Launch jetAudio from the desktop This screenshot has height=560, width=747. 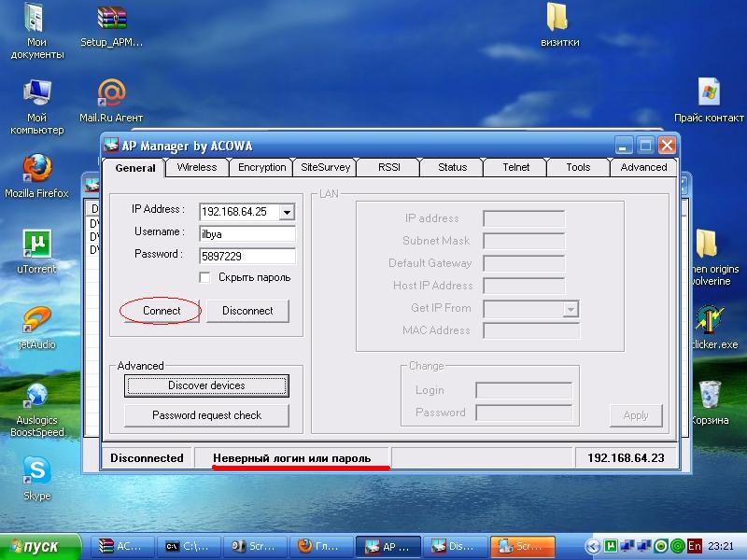click(36, 321)
